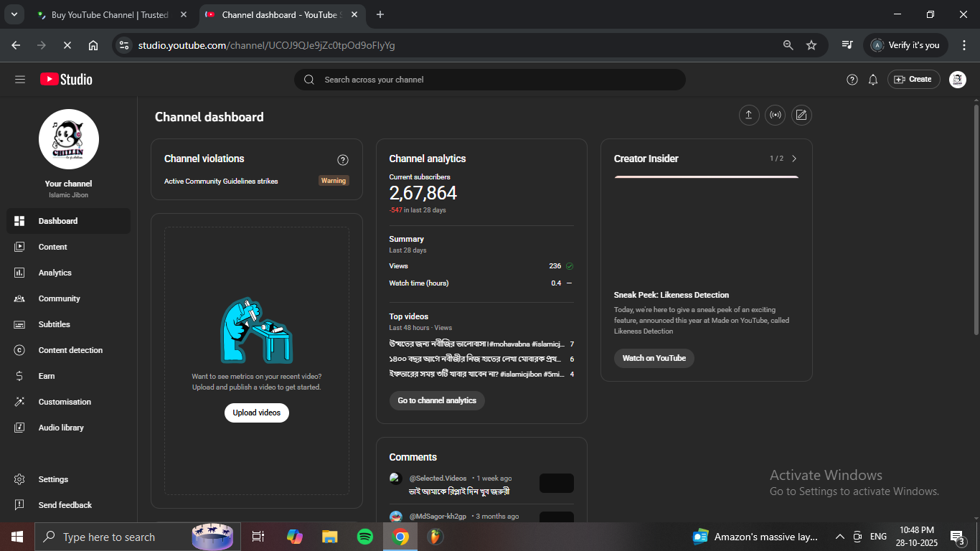The image size is (980, 551).
Task: Open Spotify from the taskbar
Action: [365, 537]
